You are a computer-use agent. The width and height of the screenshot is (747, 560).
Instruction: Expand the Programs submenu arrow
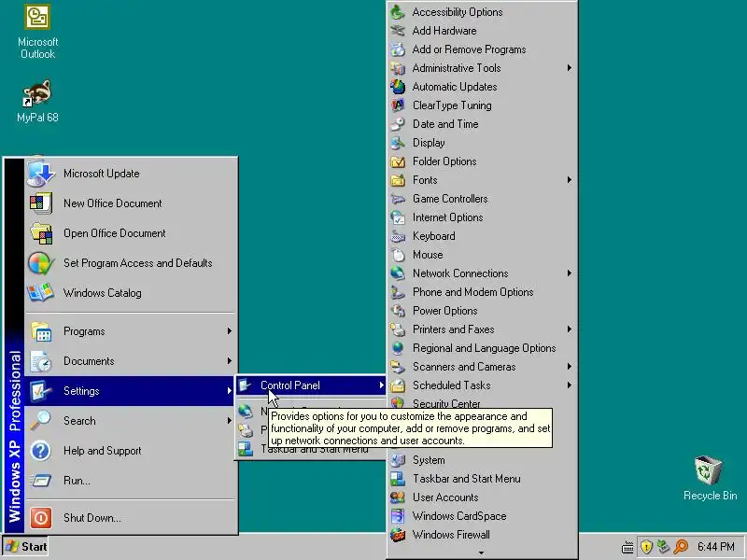(x=229, y=330)
